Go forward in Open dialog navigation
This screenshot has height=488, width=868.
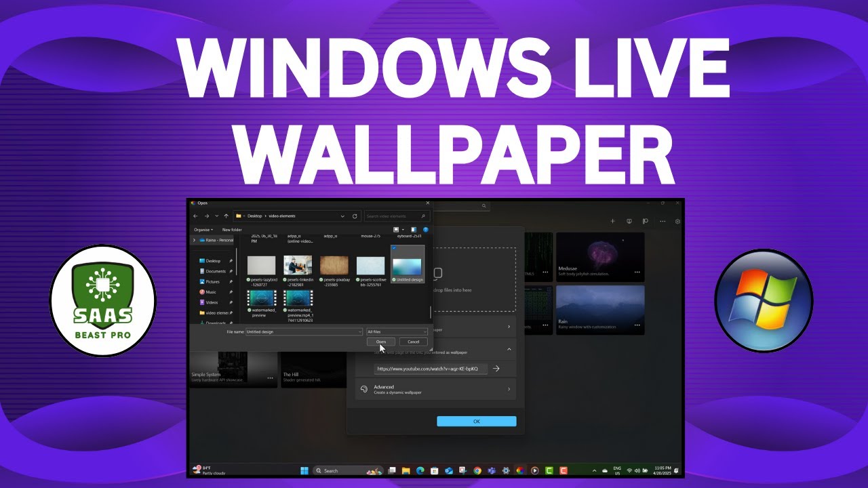[207, 216]
